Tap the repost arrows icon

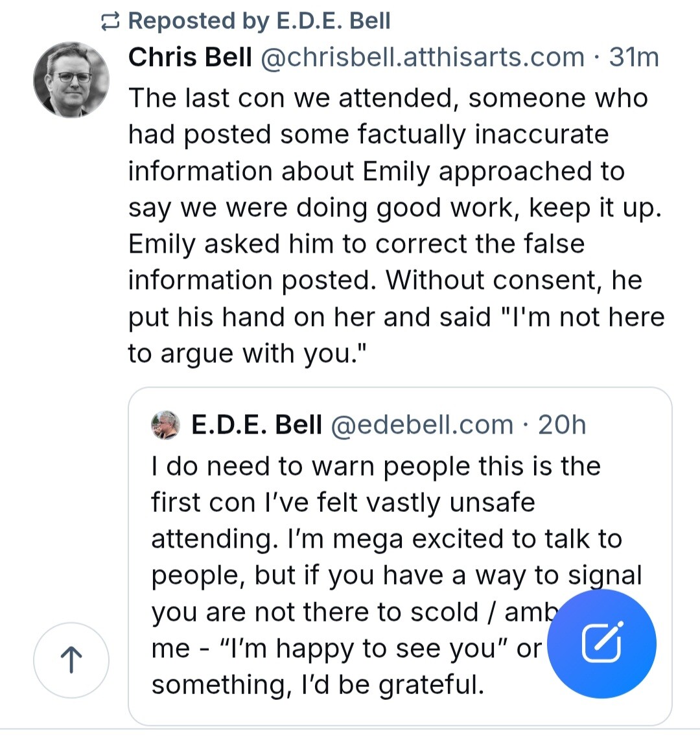tap(110, 22)
